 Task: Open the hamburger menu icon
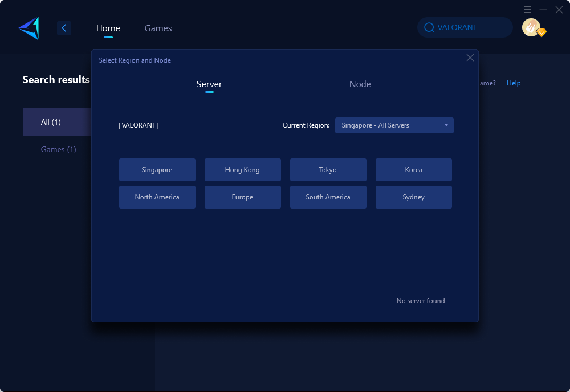click(527, 10)
